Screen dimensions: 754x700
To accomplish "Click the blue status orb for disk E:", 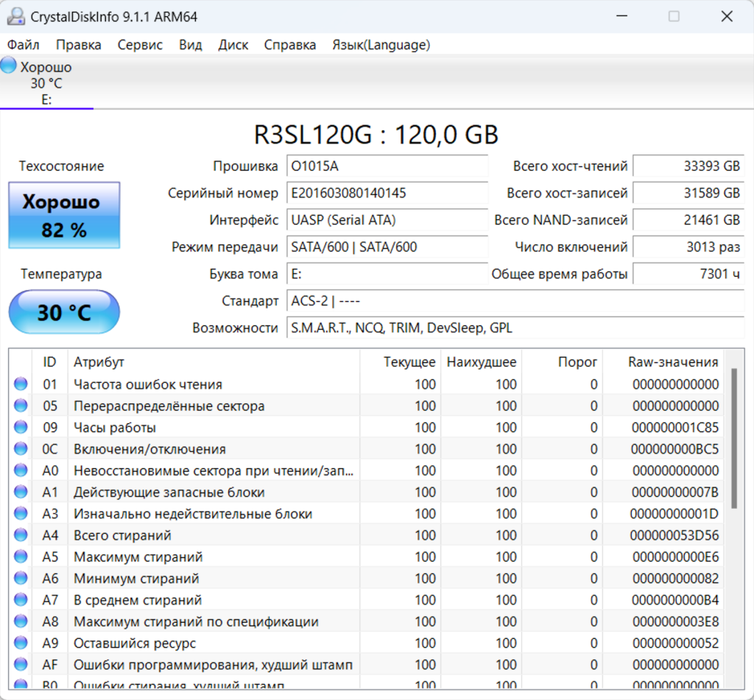I will click(9, 66).
